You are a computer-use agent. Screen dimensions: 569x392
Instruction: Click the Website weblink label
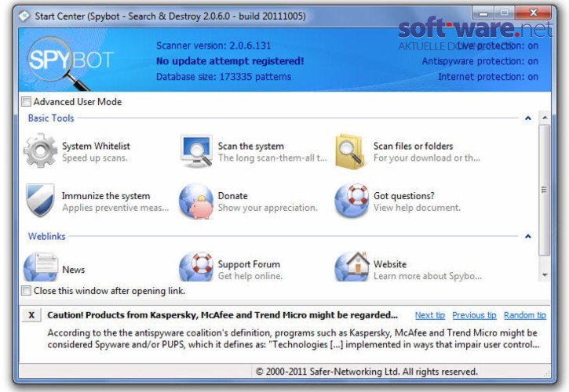[390, 264]
